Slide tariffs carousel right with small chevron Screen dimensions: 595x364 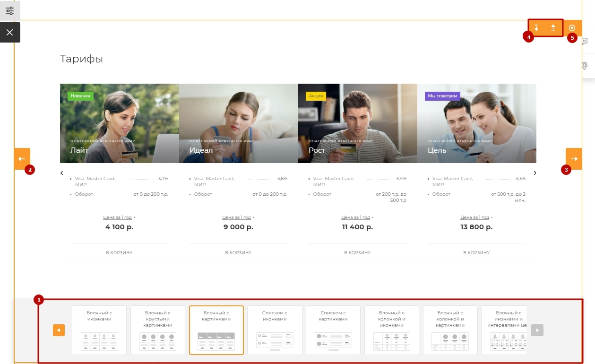click(535, 173)
